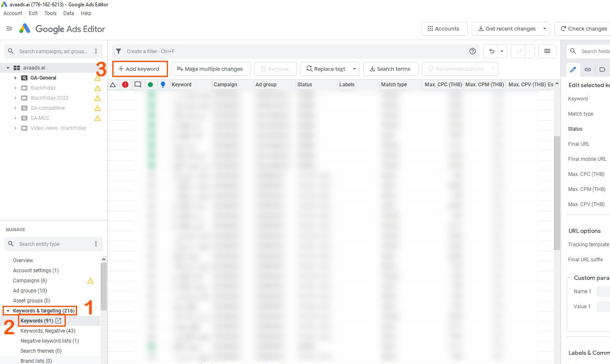Sort by the red error column header
The width and height of the screenshot is (610, 364).
[125, 85]
